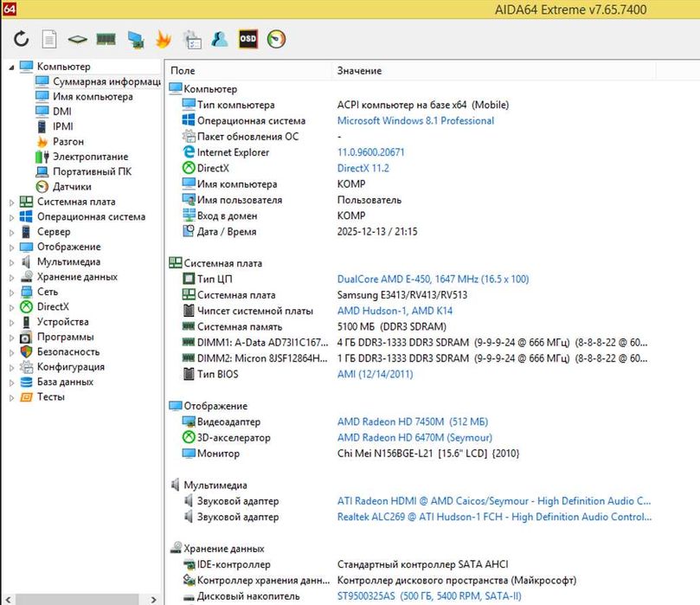The image size is (700, 605).
Task: Open the AMD Hudson-1, AMD K14 link
Action: click(395, 311)
